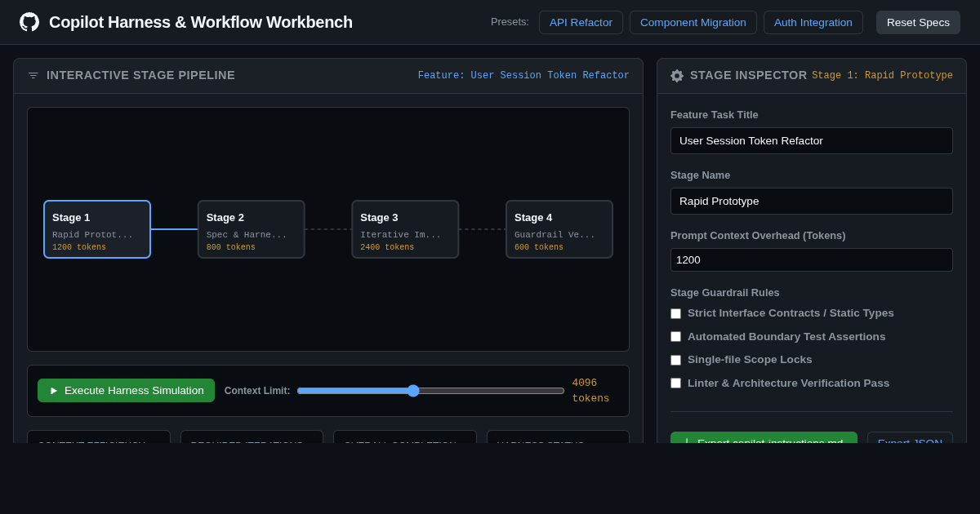
Task: Adjust the Context Limit slider
Action: (430, 391)
